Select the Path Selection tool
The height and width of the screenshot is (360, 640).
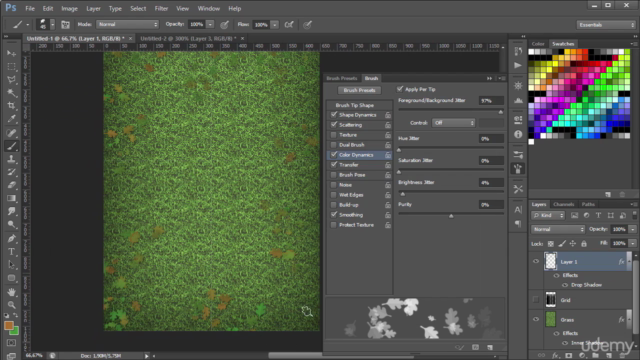(x=11, y=264)
